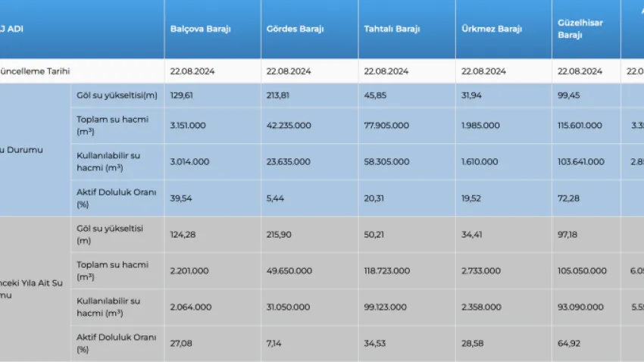Select Güzelhisar total volume 115.601.000
This screenshot has width=644, height=362.
click(x=583, y=126)
